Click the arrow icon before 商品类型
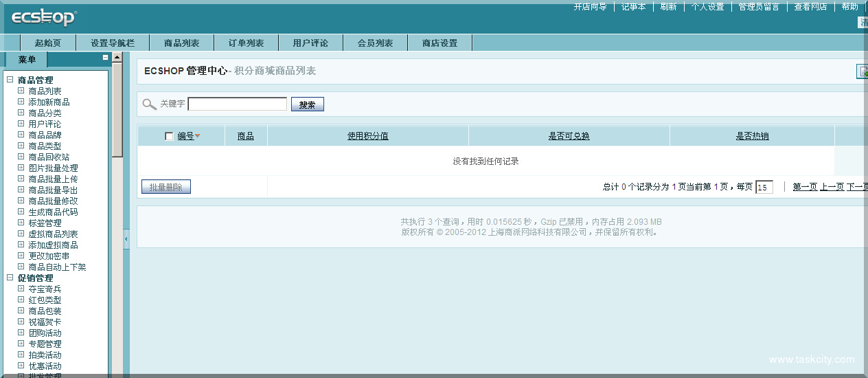This screenshot has height=378, width=868. tap(21, 146)
